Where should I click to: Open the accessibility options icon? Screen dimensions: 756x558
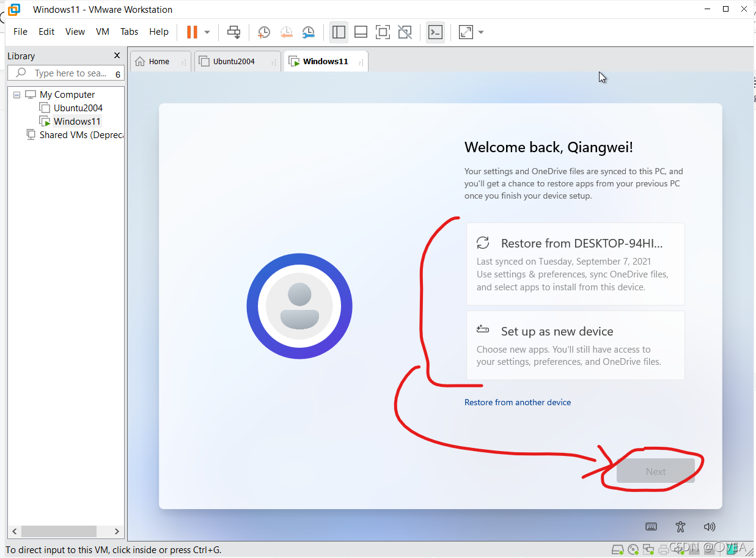(681, 527)
